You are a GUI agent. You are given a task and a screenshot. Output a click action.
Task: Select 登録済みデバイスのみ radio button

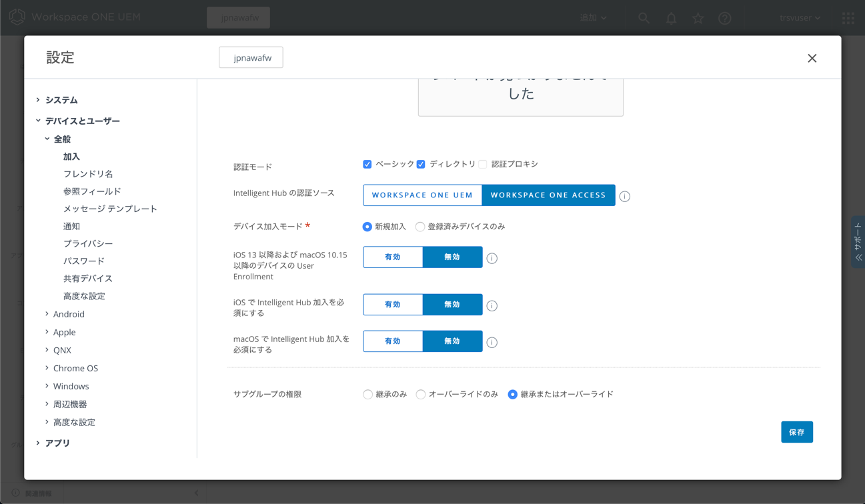pos(420,227)
